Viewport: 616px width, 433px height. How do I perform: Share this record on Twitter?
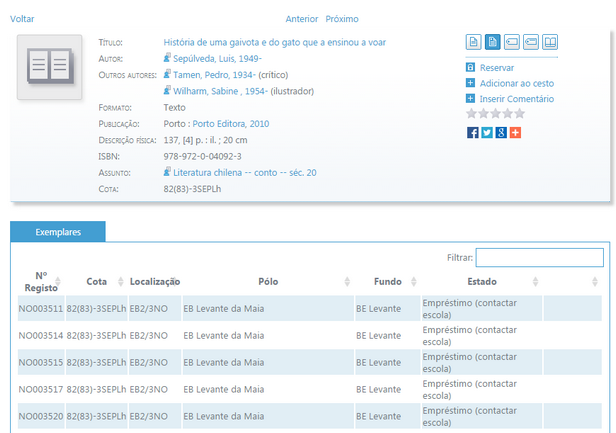487,132
